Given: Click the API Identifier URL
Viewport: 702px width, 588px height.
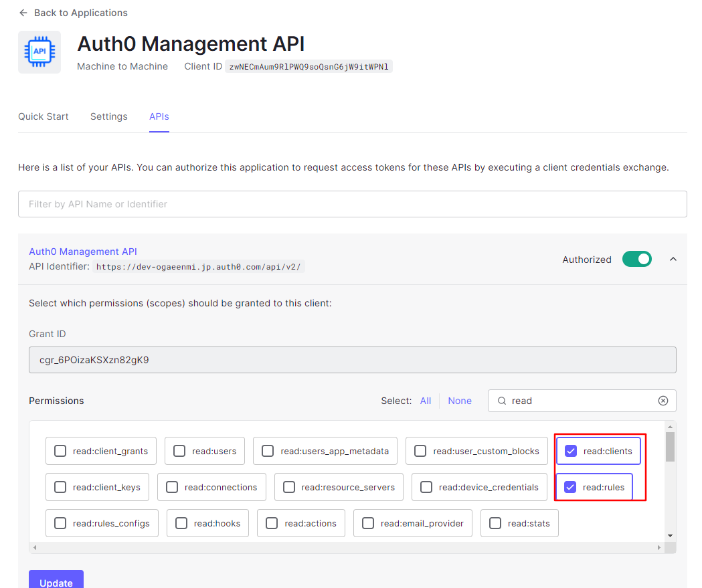Looking at the screenshot, I should (198, 267).
